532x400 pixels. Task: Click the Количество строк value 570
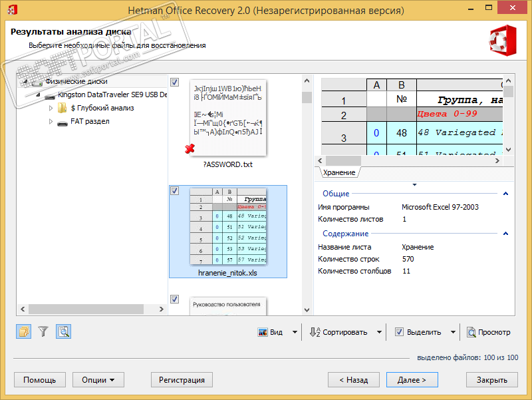pos(408,259)
